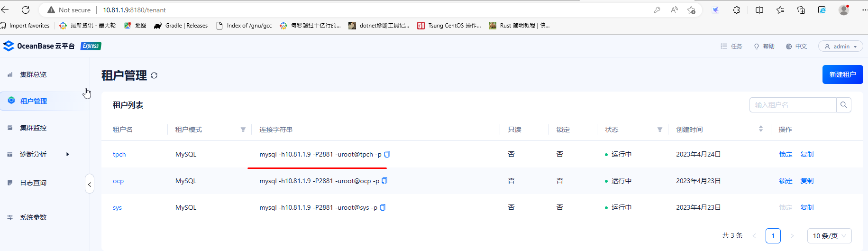Select pagination page 1

(x=773, y=236)
